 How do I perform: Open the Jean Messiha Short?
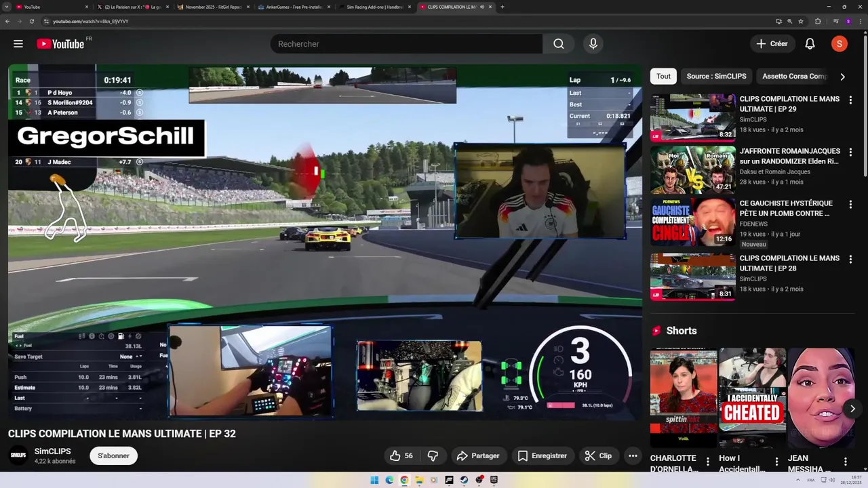coord(821,398)
